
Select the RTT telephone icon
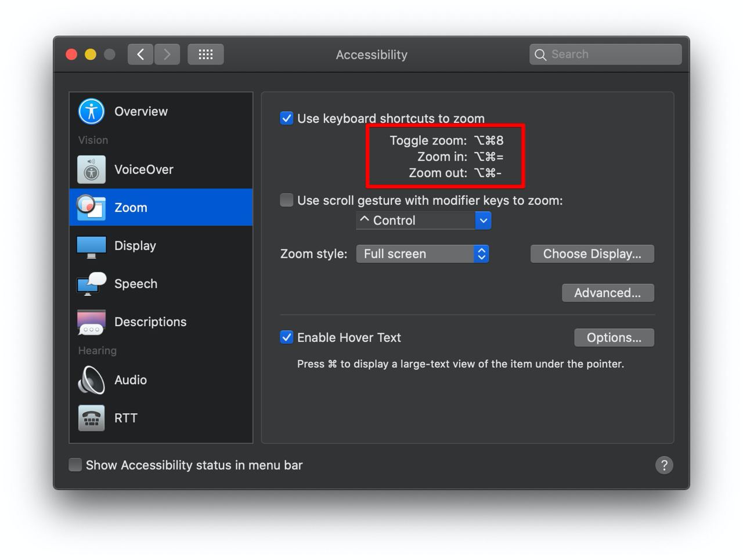click(x=91, y=418)
